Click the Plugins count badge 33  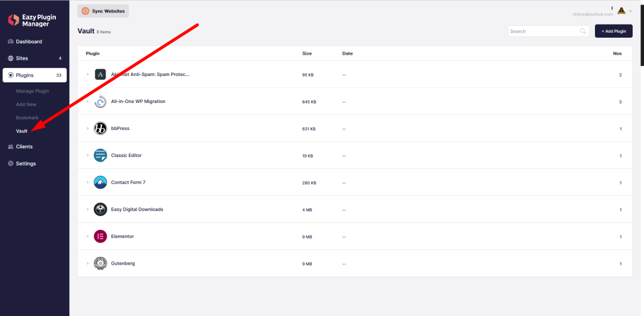coord(58,75)
